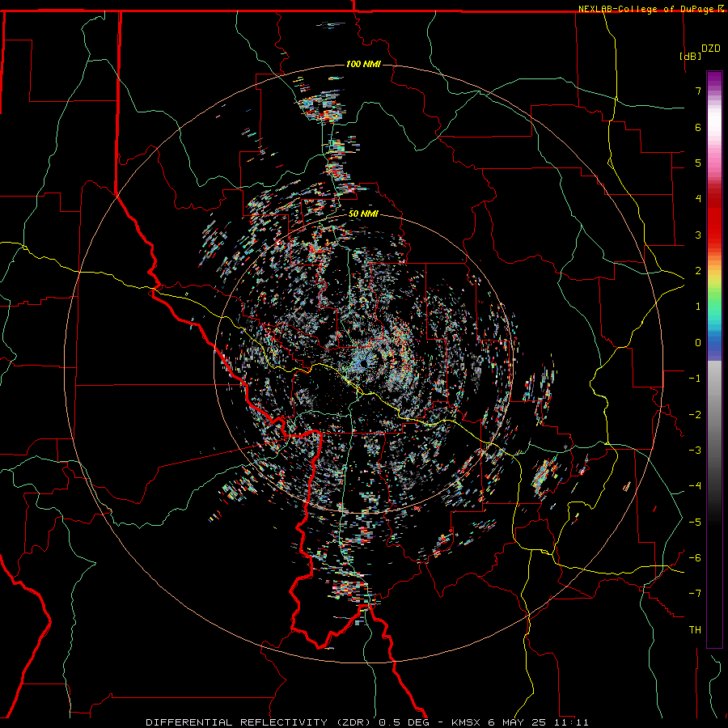Click the -6 value on the color scale

(695, 557)
